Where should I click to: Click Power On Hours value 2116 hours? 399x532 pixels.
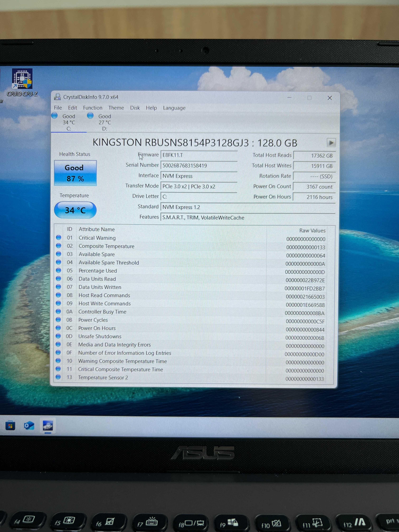click(x=314, y=197)
